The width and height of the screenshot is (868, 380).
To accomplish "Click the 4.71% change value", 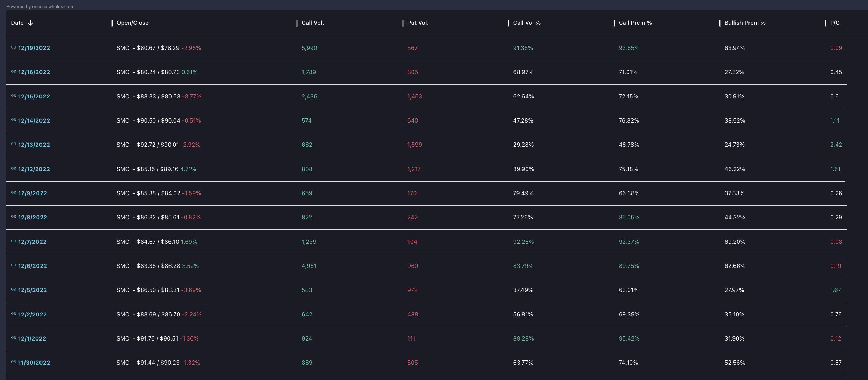I will (x=188, y=169).
